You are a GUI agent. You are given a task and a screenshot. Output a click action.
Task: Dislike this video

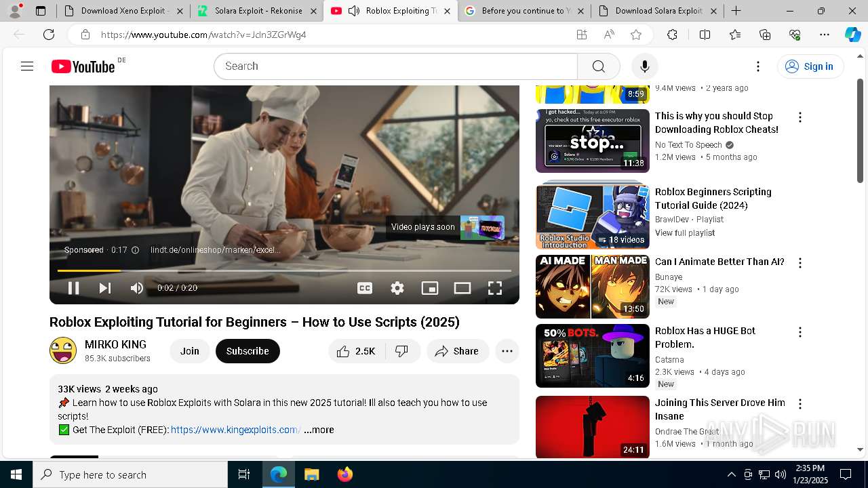(x=402, y=351)
